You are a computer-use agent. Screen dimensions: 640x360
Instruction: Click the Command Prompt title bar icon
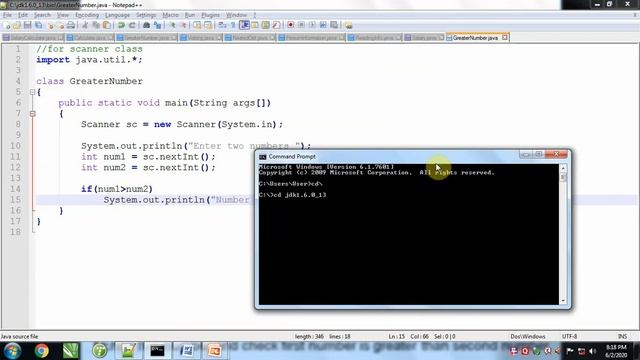point(263,157)
